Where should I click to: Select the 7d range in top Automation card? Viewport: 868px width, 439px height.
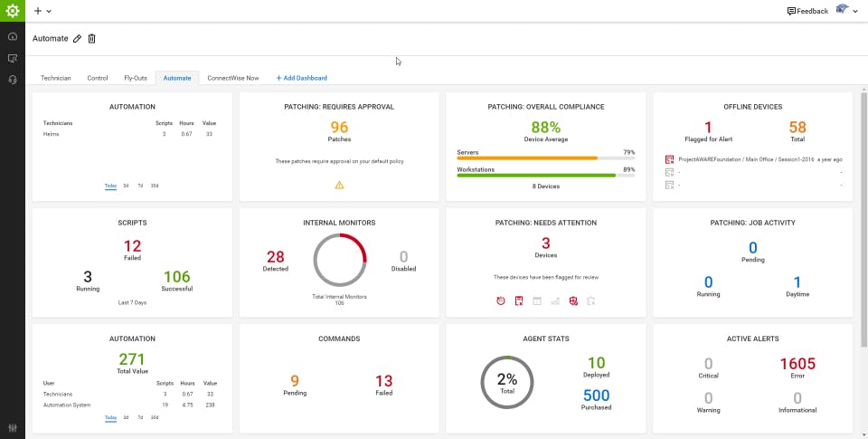[141, 186]
